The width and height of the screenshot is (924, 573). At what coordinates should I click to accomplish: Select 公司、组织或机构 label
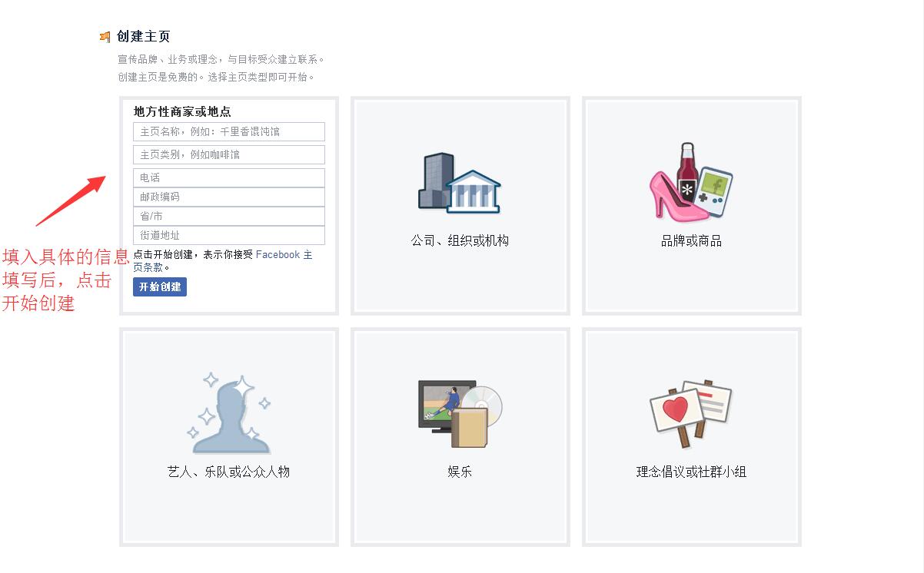(x=460, y=240)
